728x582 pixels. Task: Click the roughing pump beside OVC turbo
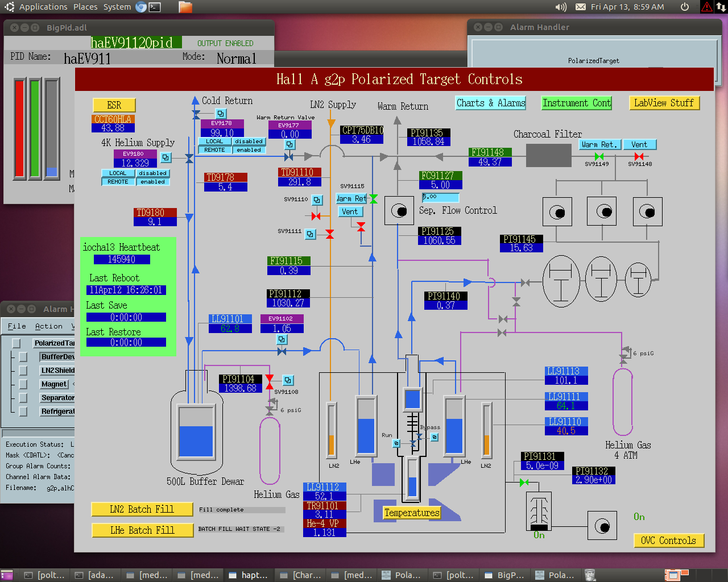pyautogui.click(x=602, y=526)
